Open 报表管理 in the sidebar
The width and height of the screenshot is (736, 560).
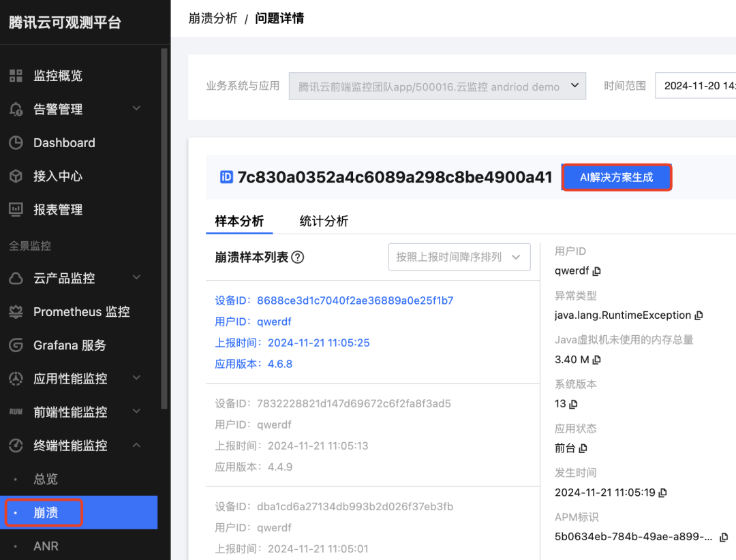click(58, 209)
